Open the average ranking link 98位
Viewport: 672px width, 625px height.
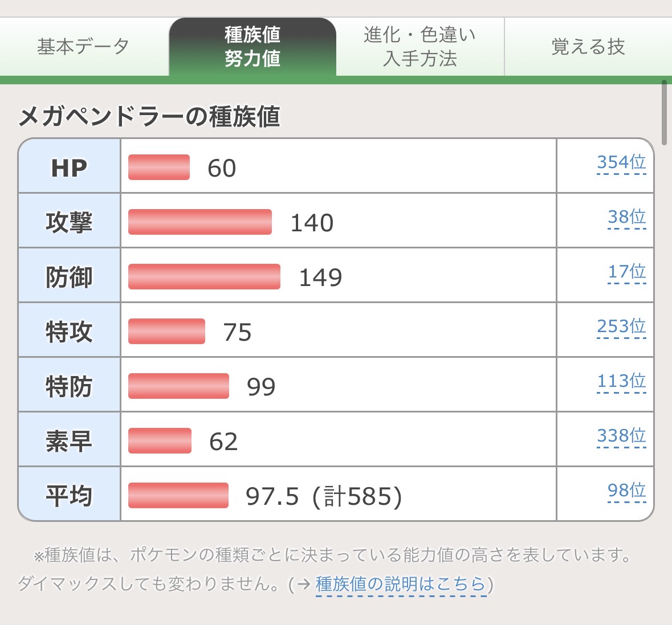[x=626, y=491]
